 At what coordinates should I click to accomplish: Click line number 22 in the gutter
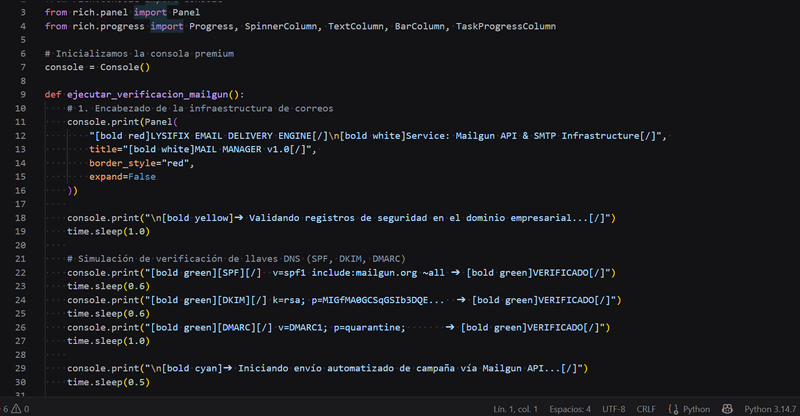point(20,273)
